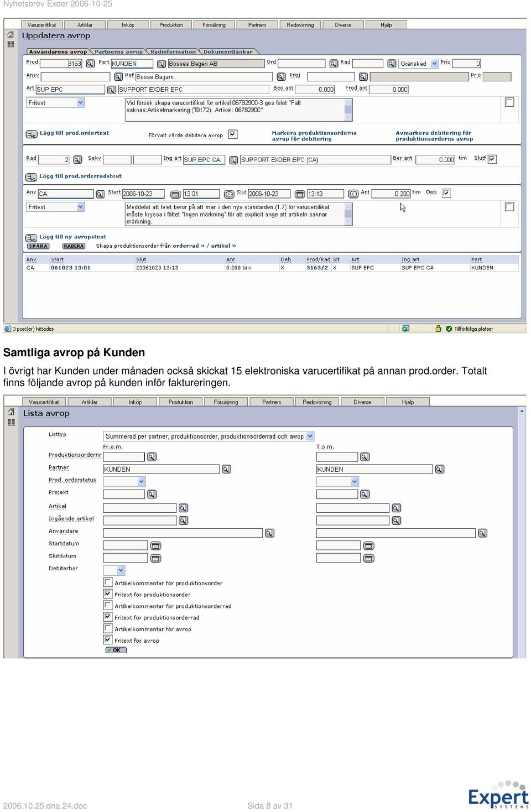The width and height of the screenshot is (531, 812).
Task: Click the search icon beside Ing art SUP EPC CA
Action: pyautogui.click(x=233, y=160)
